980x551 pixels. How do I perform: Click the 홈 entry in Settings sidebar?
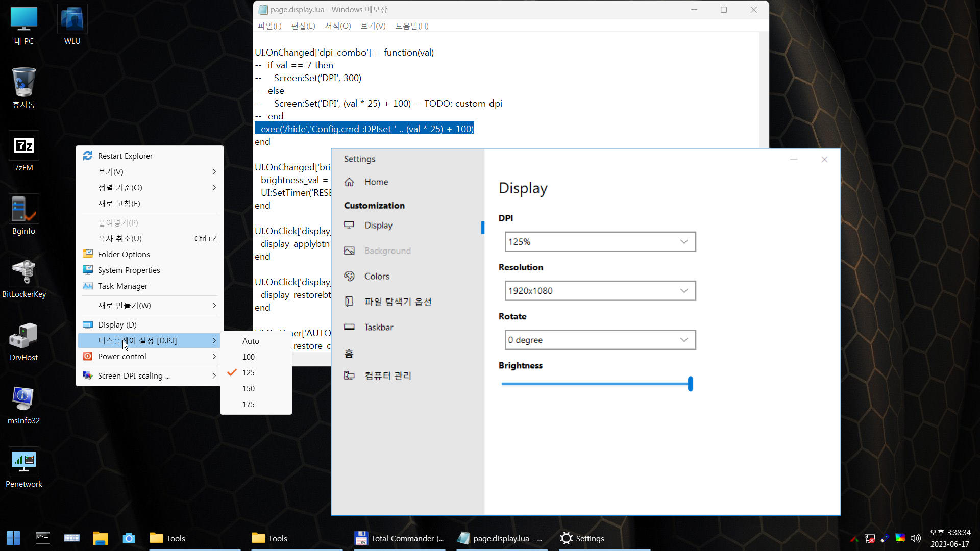349,353
